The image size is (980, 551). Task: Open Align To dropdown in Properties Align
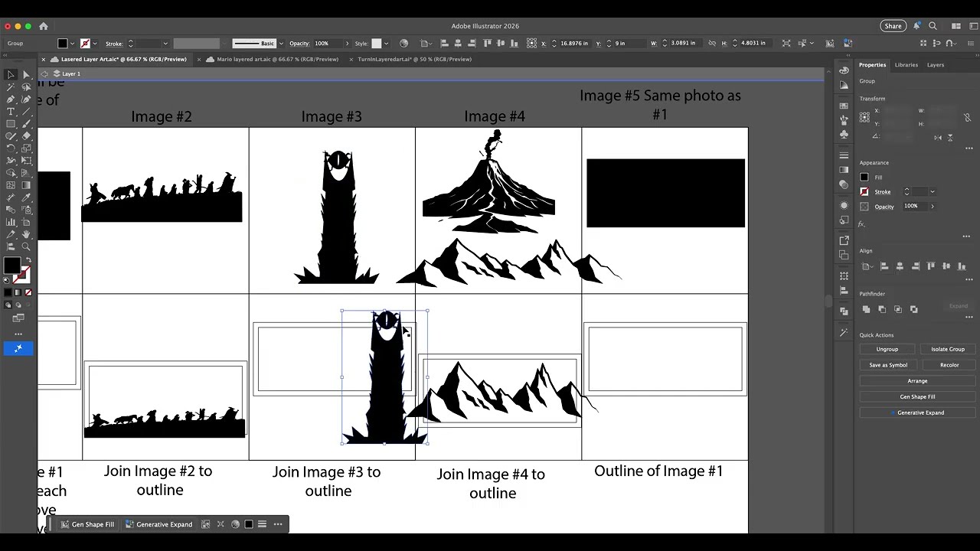[x=867, y=266]
